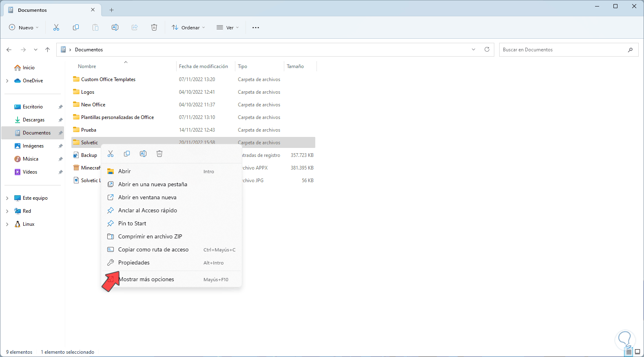The width and height of the screenshot is (644, 357).
Task: Open the Ver view dropdown
Action: tap(228, 27)
